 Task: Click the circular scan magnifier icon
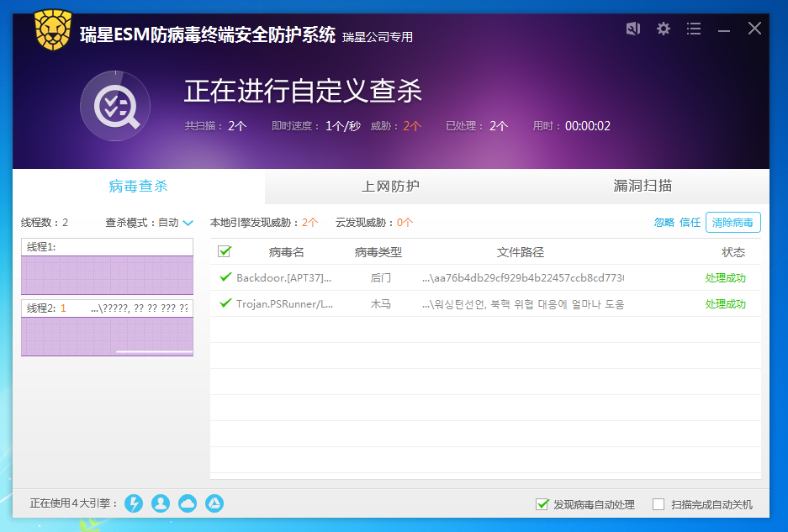click(x=115, y=106)
